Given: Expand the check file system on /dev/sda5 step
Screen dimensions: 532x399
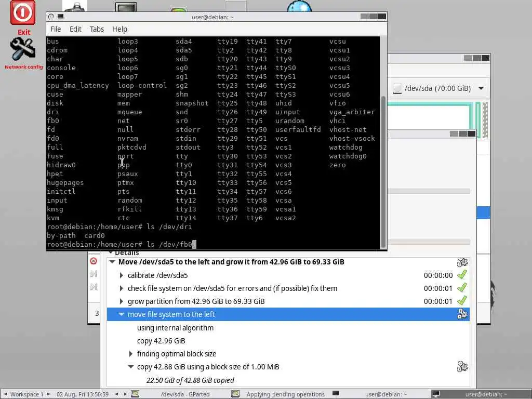Looking at the screenshot, I should 122,288.
